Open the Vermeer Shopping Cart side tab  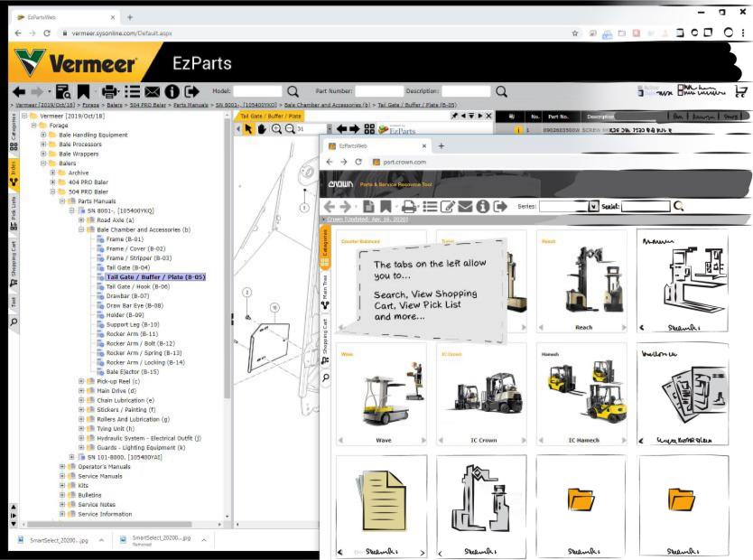(14, 264)
